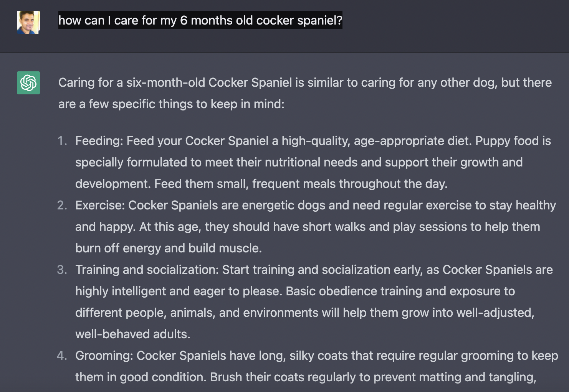The height and width of the screenshot is (392, 569).
Task: Click the line 'burn off energy and build muscle.'
Action: coord(168,248)
